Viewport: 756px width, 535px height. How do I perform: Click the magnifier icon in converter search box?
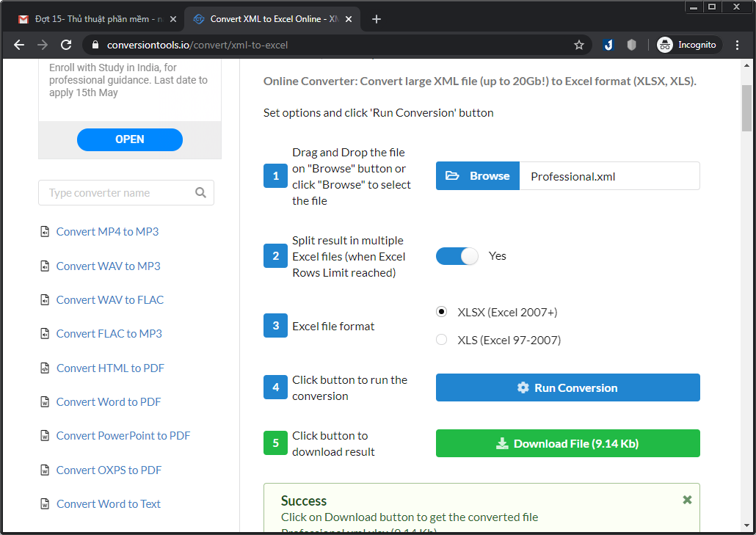tap(201, 192)
